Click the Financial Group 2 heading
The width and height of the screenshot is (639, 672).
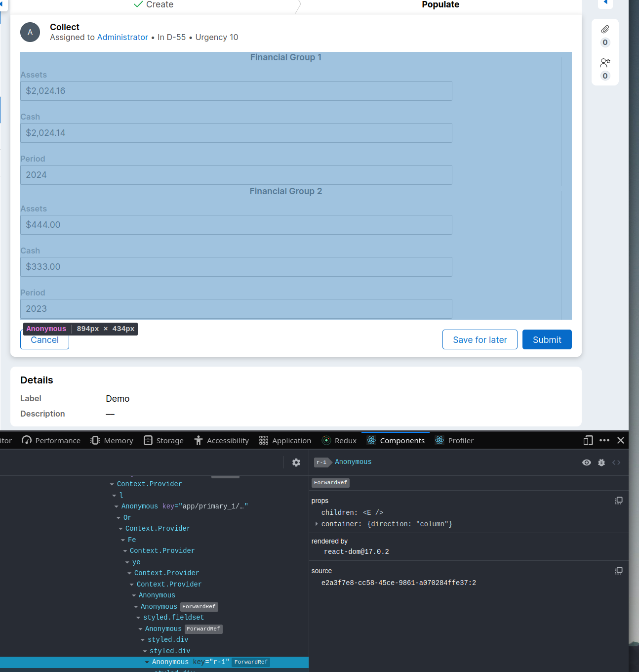click(x=285, y=191)
